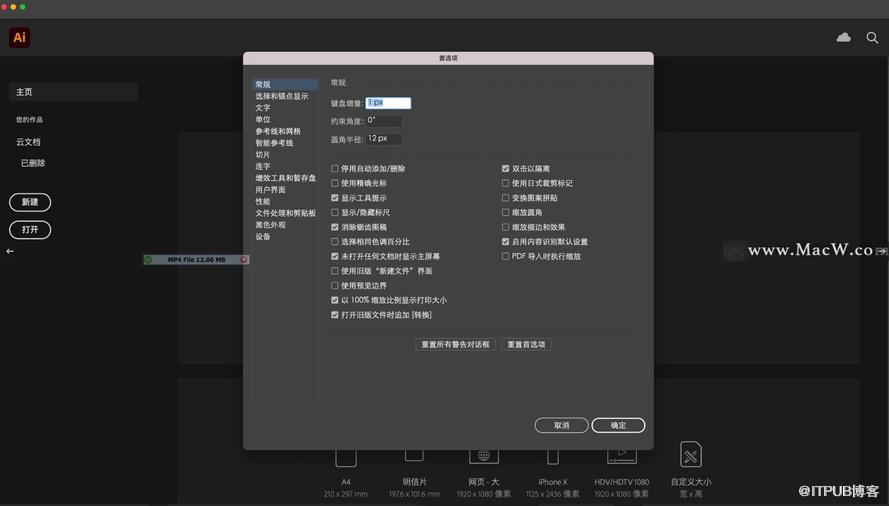The height and width of the screenshot is (506, 889).
Task: Choose the 网页-大 web preset icon
Action: click(x=484, y=456)
